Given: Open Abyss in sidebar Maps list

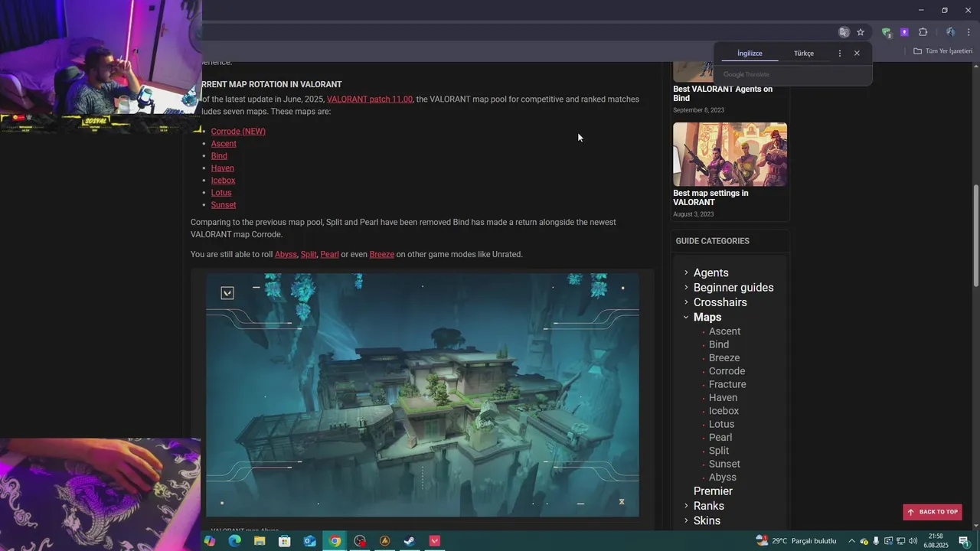Looking at the screenshot, I should coord(723,478).
